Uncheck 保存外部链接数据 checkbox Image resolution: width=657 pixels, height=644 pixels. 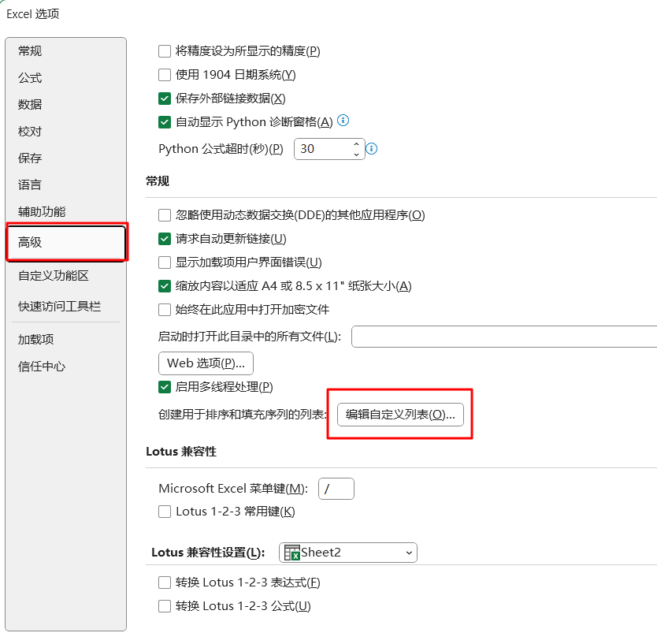pos(165,99)
